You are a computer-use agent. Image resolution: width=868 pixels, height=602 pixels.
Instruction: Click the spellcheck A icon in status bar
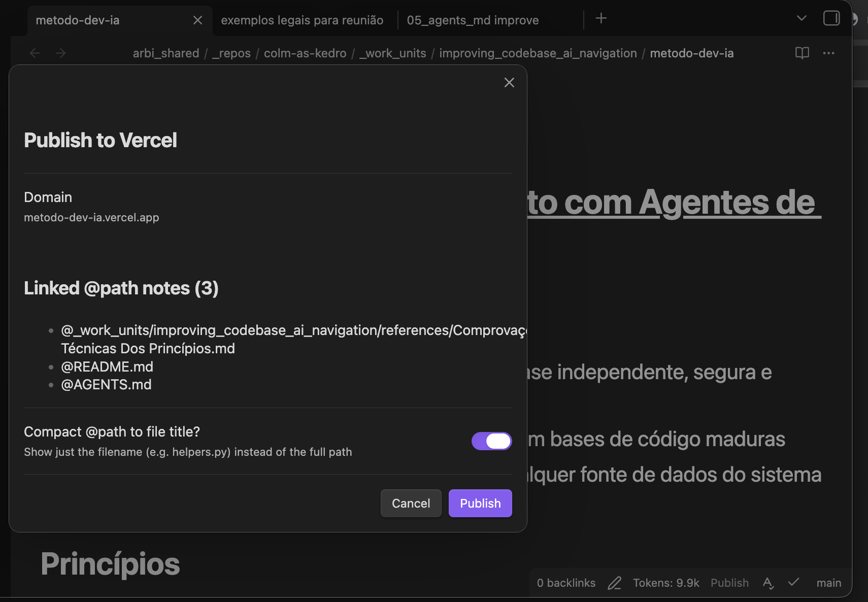[x=768, y=583]
